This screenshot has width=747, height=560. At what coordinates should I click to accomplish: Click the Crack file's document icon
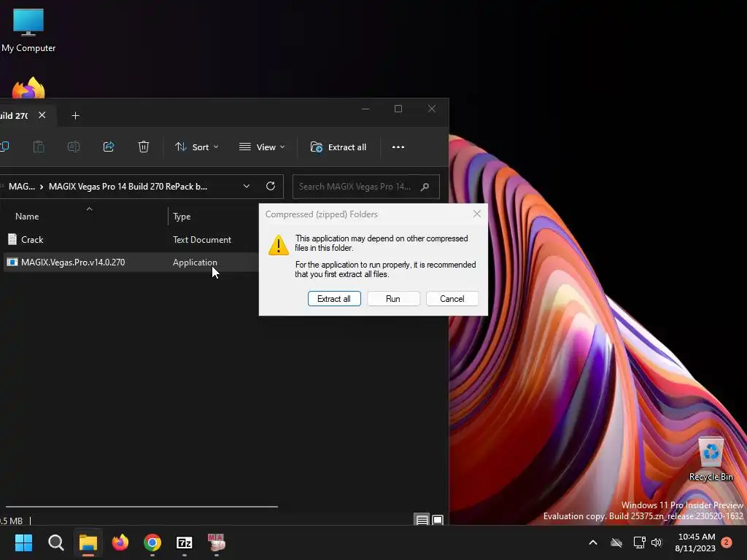12,239
